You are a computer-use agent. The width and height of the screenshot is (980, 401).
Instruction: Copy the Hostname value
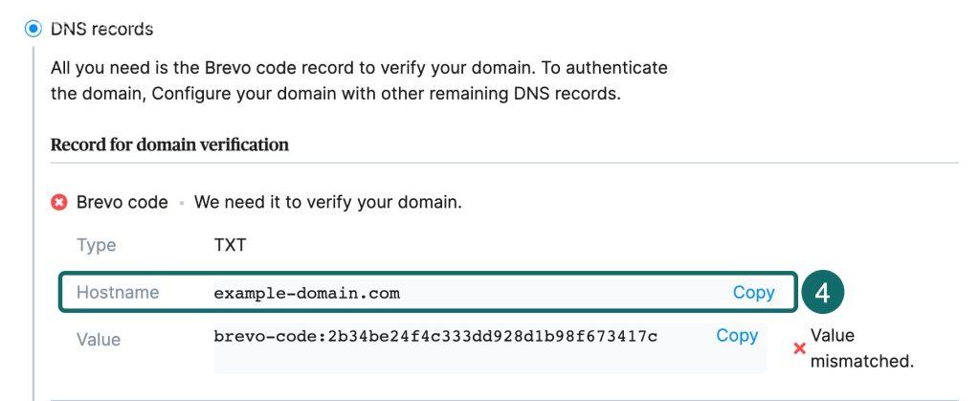(x=753, y=293)
